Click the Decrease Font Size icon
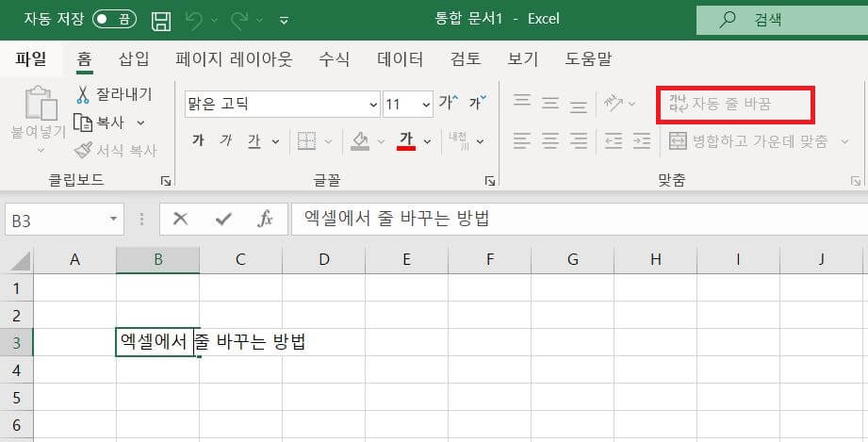Viewport: 868px width, 442px height. 477,103
